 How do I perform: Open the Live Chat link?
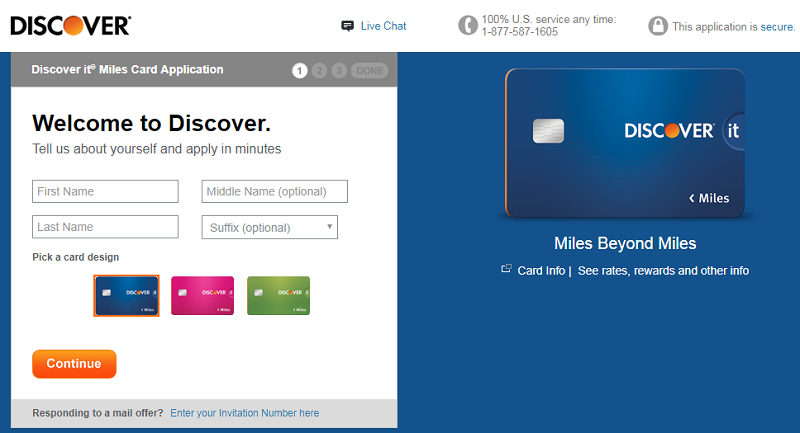[x=383, y=26]
